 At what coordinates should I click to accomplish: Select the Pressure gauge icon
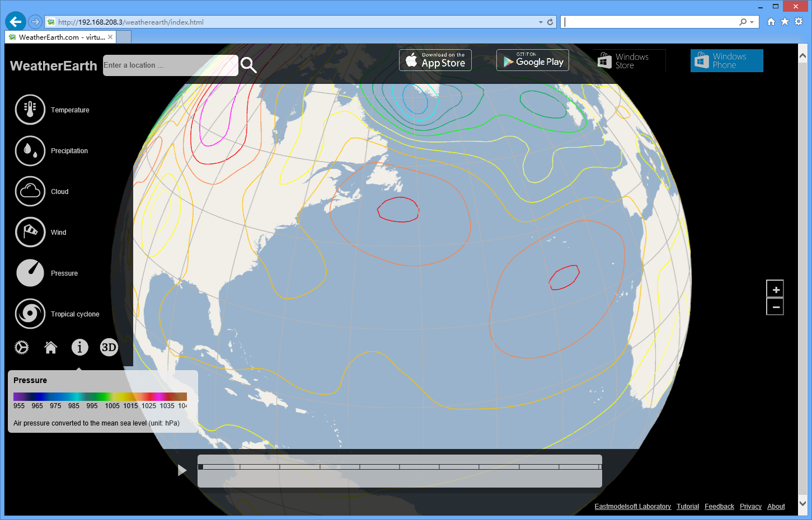pyautogui.click(x=30, y=273)
